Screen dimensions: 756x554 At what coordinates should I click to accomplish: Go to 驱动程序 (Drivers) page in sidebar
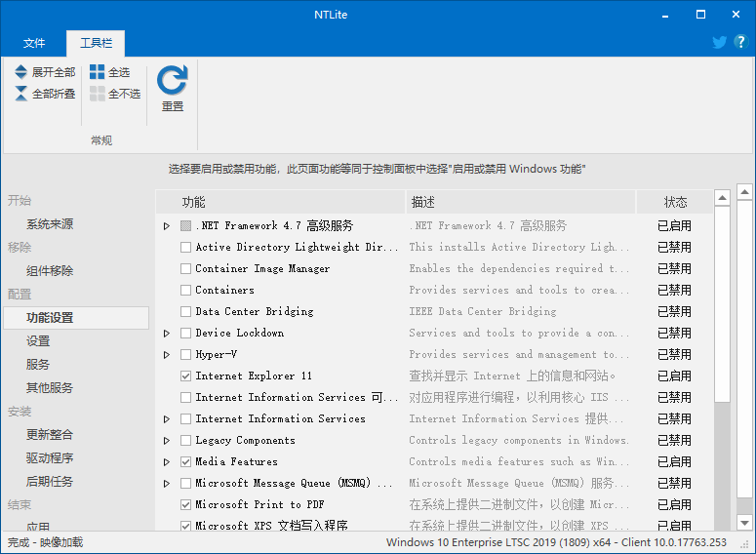[x=50, y=457]
